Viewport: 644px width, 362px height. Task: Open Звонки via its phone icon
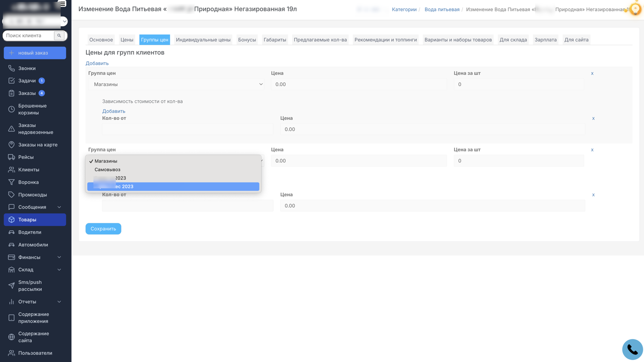[x=11, y=68]
